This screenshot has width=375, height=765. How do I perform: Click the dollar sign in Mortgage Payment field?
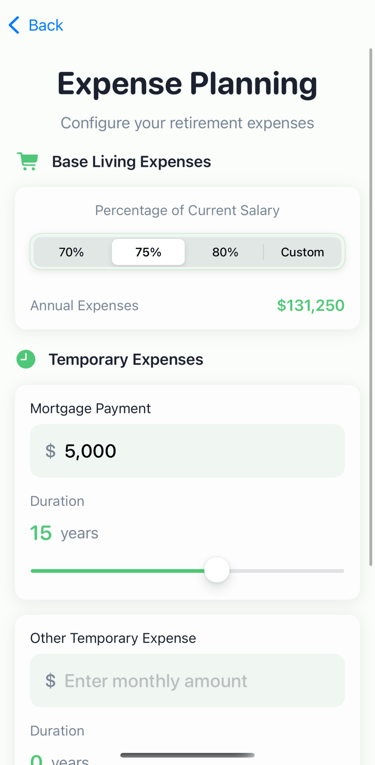pyautogui.click(x=50, y=451)
